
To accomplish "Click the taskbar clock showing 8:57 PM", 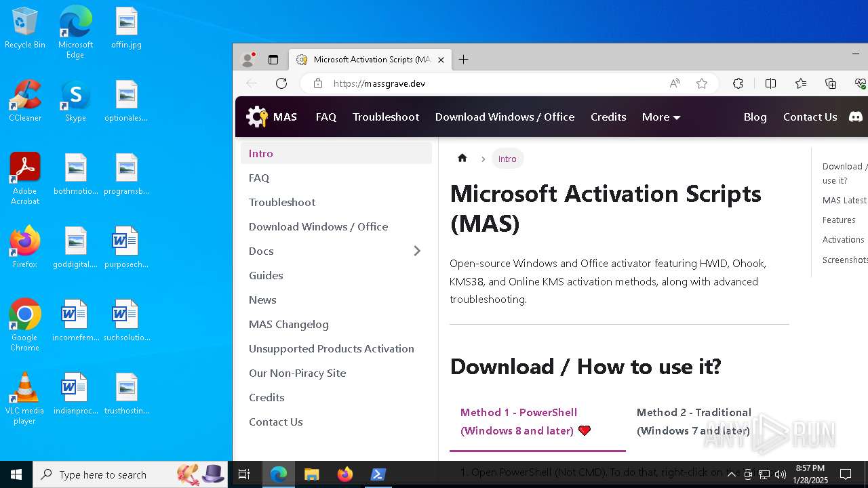I will click(810, 474).
